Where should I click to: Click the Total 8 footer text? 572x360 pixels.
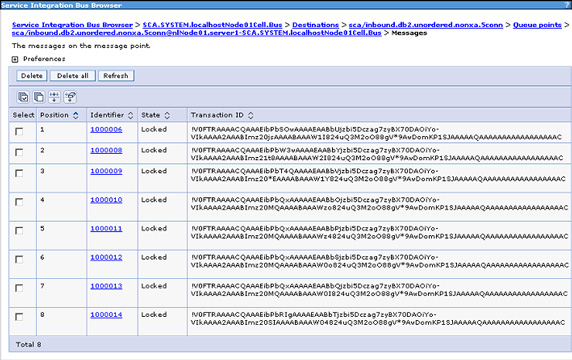(x=28, y=344)
